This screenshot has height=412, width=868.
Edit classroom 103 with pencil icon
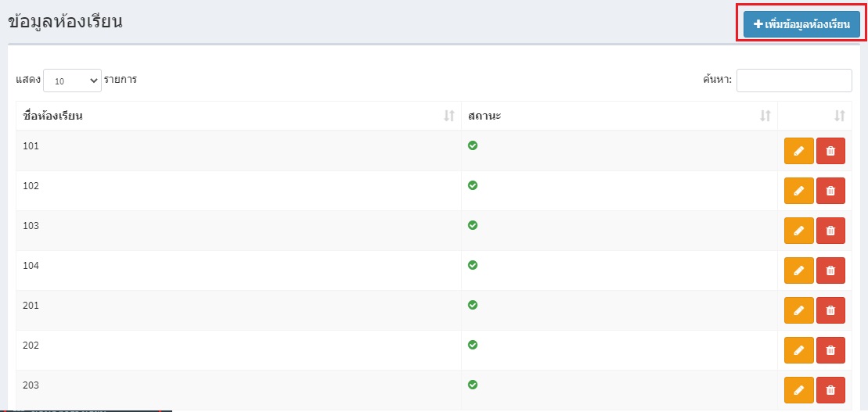(x=799, y=231)
